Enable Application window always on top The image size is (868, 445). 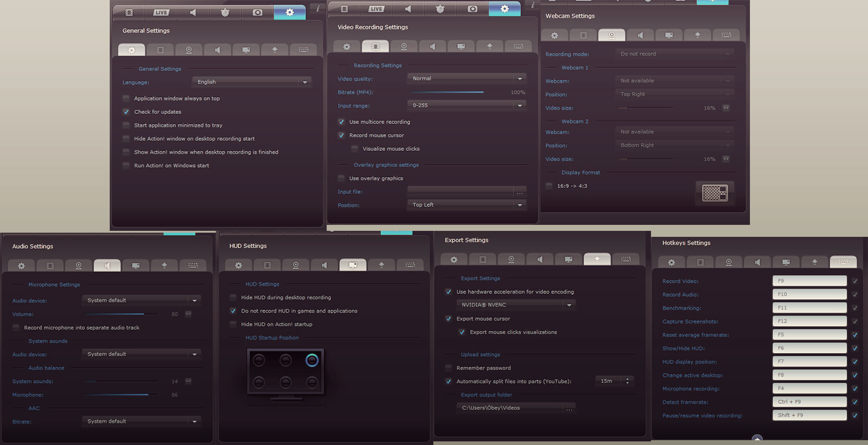(x=126, y=98)
